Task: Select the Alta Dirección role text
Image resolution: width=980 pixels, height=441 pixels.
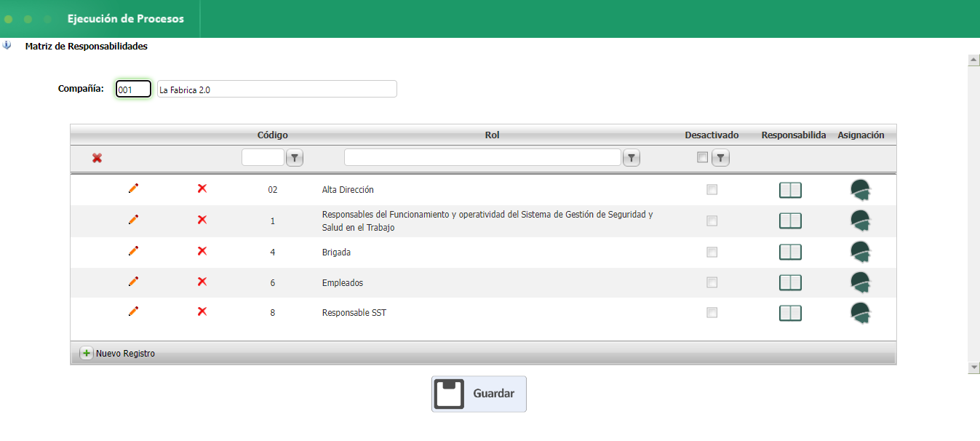Action: 348,190
